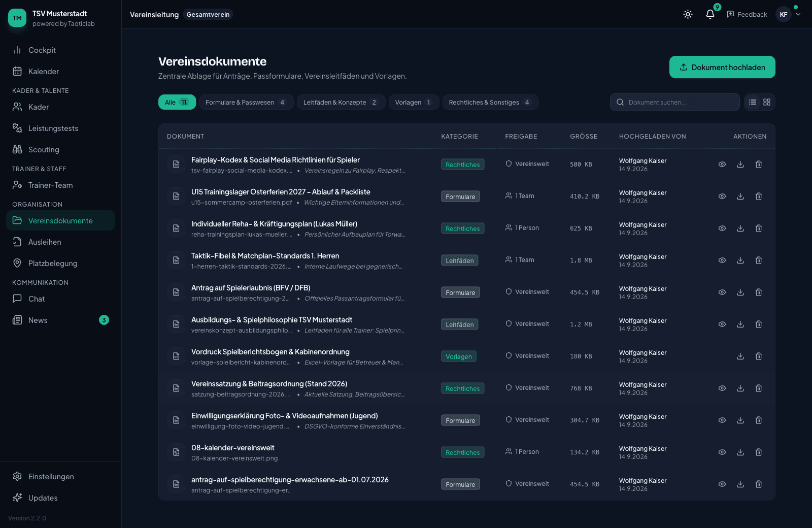The height and width of the screenshot is (528, 812).
Task: Go to Scouting section
Action: pos(61,149)
